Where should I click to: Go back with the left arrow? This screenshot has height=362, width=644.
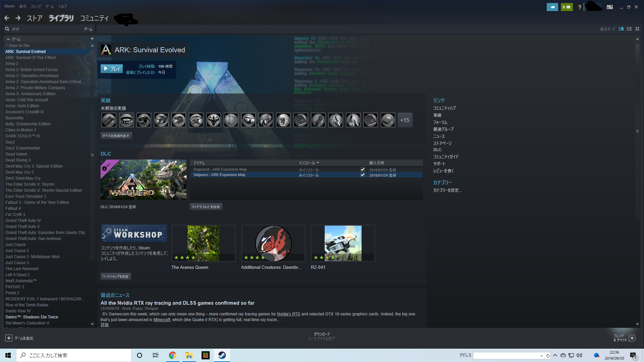click(7, 18)
